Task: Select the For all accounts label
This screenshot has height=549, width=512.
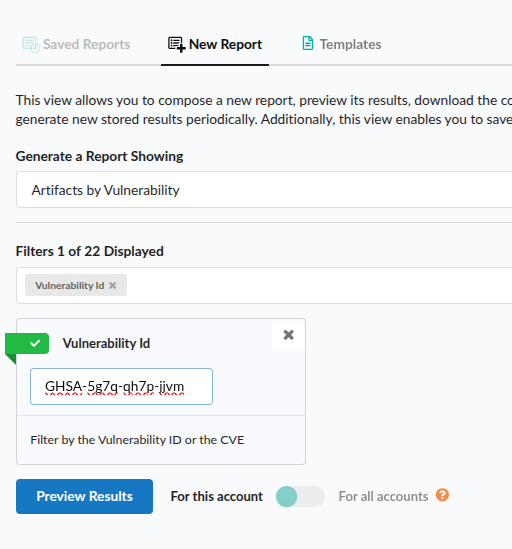Action: (383, 496)
